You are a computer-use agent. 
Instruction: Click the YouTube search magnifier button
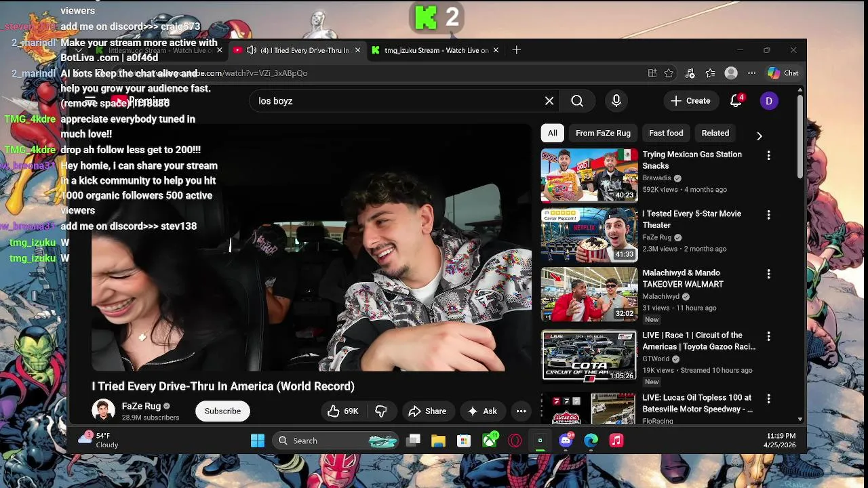click(x=577, y=101)
